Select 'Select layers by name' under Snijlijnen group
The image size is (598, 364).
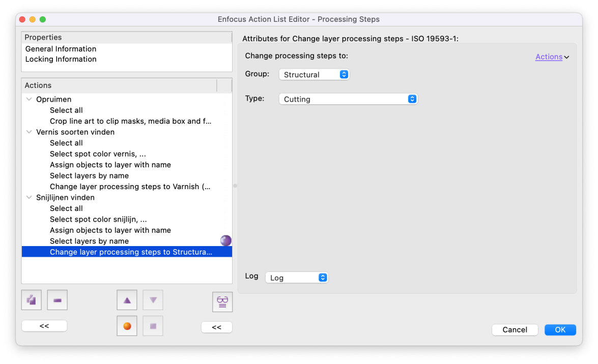tap(89, 241)
